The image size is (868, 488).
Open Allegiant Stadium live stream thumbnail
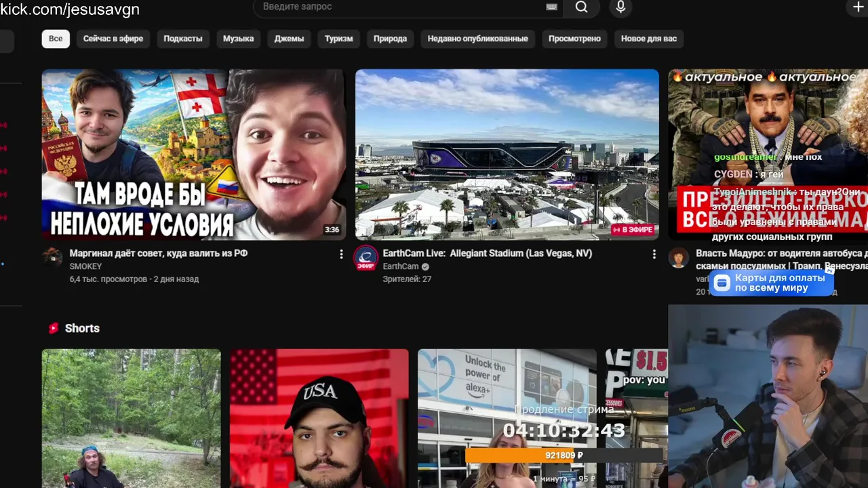click(x=507, y=155)
